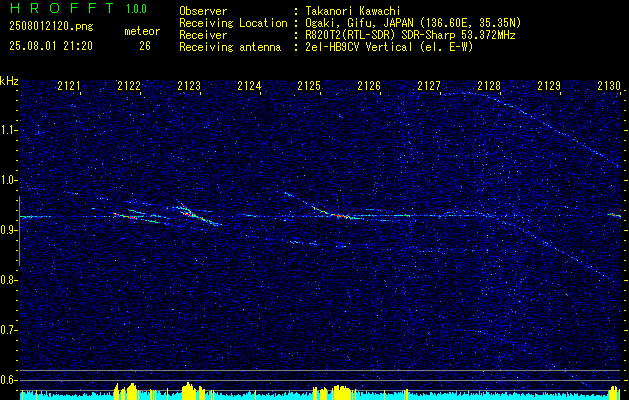
Task: Click the meteor count 26
Action: coord(145,46)
